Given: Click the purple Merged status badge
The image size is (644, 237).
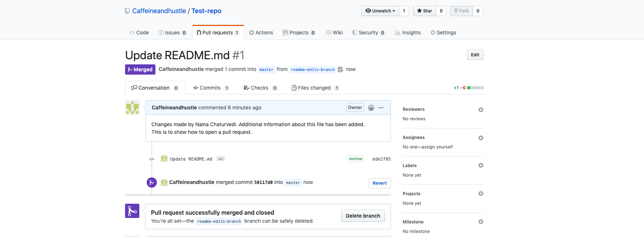Looking at the screenshot, I should (140, 69).
